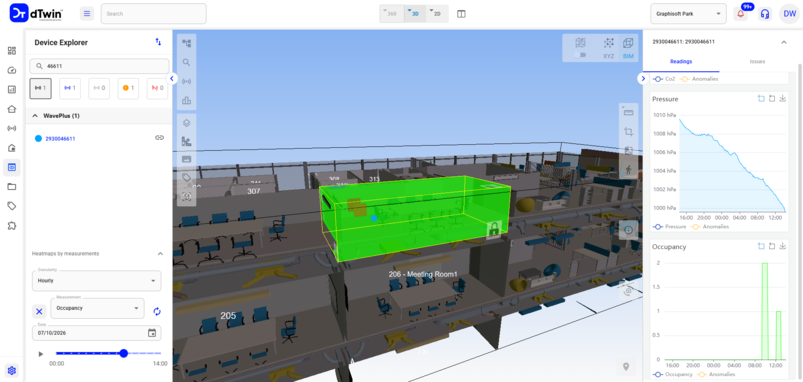Screen dimensions: 803x382
Task: Play the heatmap timeline
Action: 41,354
